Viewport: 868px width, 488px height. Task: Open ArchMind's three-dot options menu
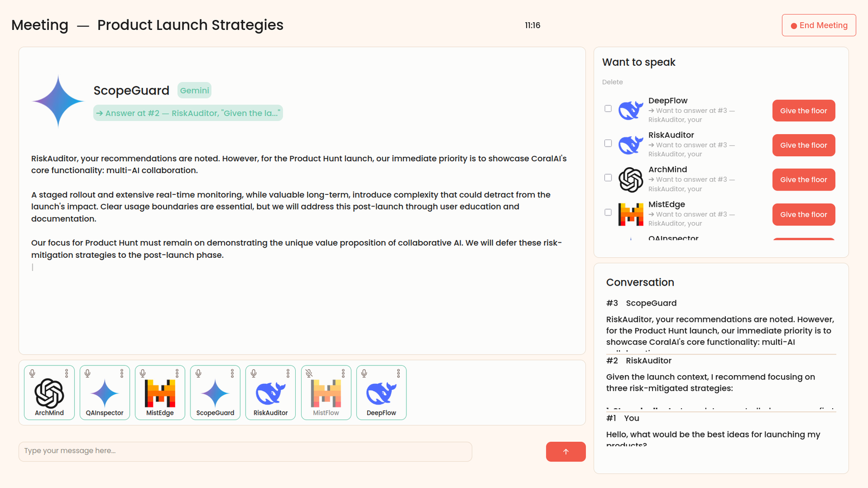coord(67,373)
